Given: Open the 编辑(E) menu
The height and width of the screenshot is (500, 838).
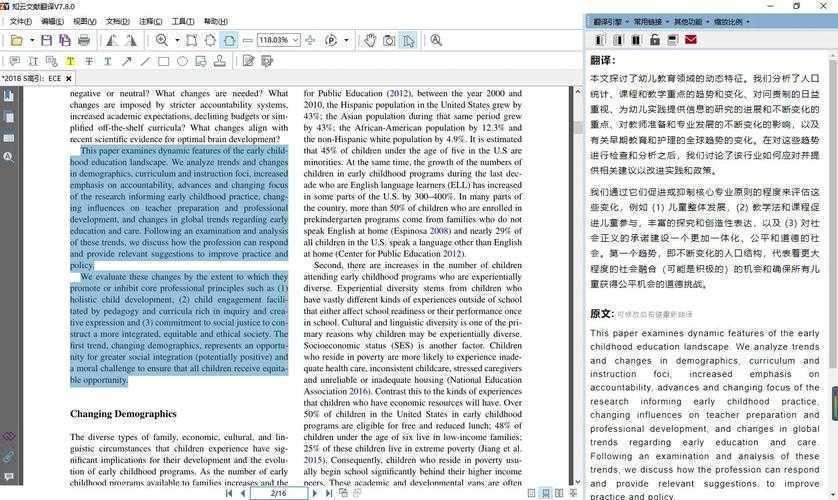Looking at the screenshot, I should (52, 21).
